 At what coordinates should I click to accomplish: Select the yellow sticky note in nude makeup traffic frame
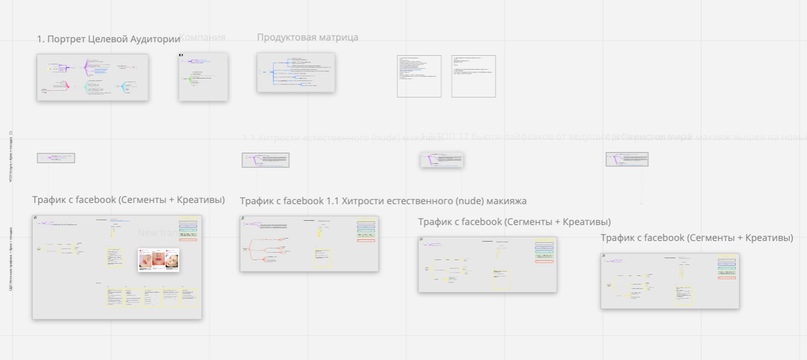[x=323, y=259]
